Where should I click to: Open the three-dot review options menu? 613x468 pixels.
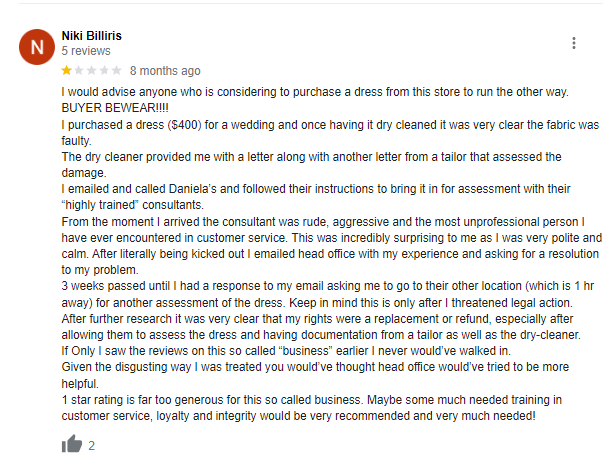574,43
